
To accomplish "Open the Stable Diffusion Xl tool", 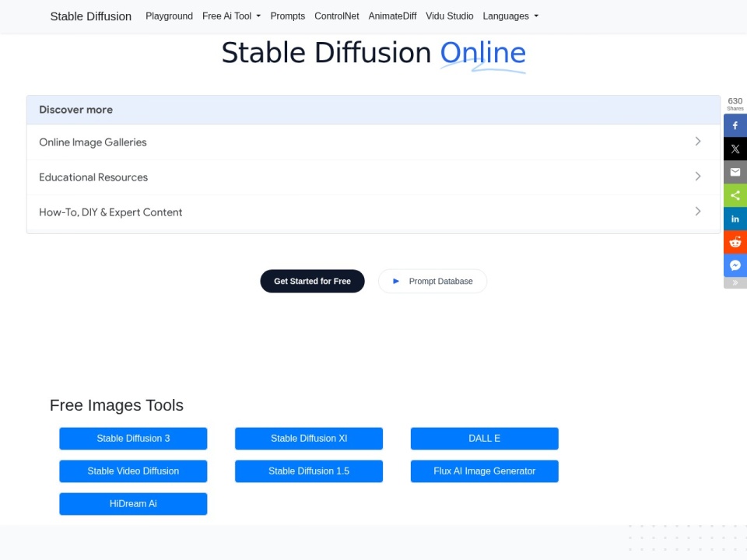I will pos(309,438).
